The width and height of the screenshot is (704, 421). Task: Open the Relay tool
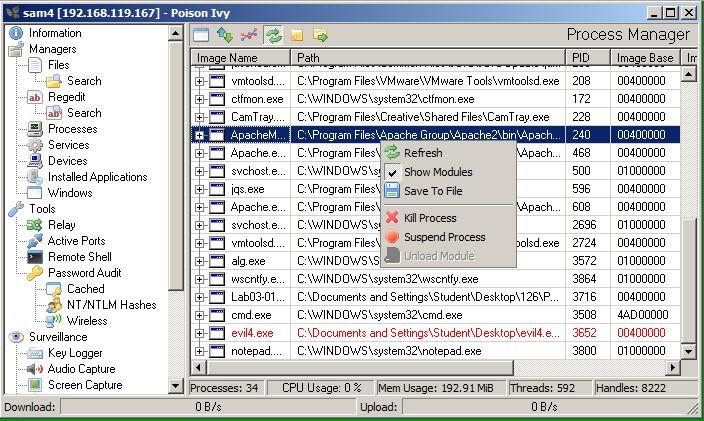coord(62,225)
